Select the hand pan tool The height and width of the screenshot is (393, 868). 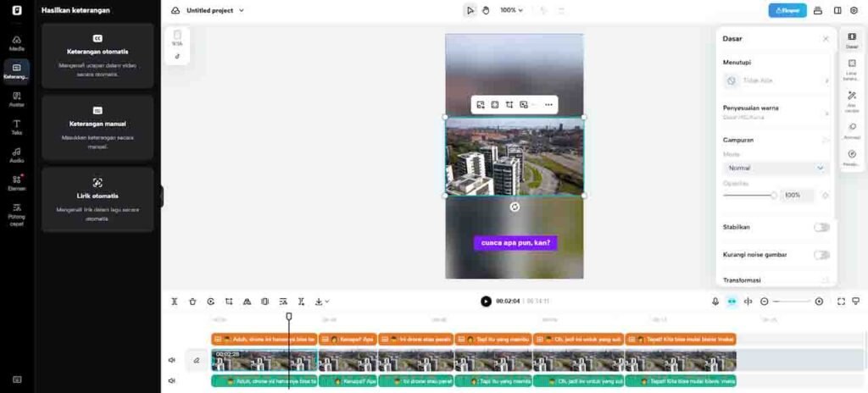pos(486,10)
